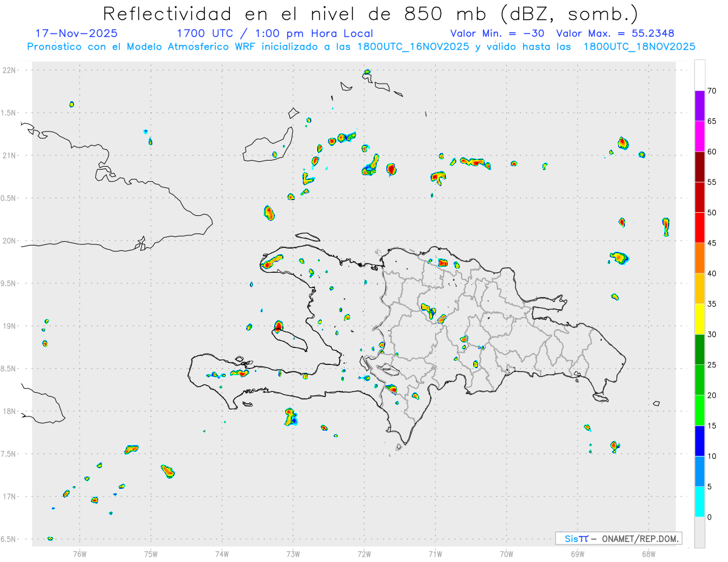Click the '71W' longitude label
728x562 pixels.
pos(435,553)
